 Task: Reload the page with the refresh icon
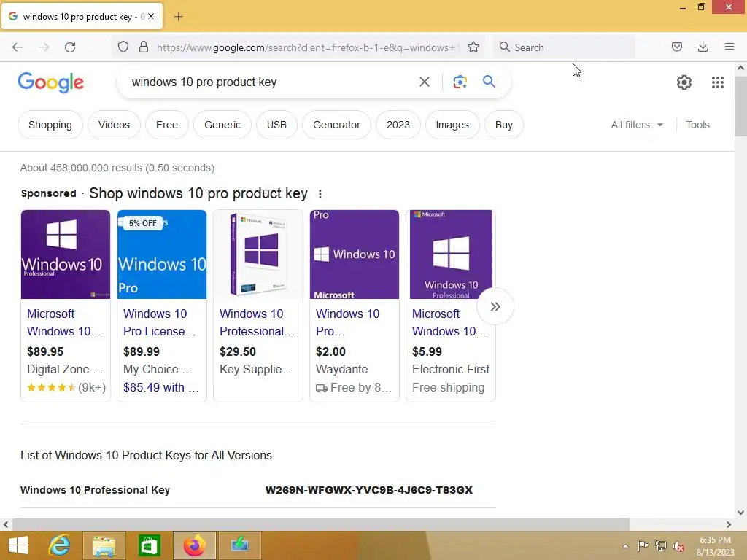70,47
